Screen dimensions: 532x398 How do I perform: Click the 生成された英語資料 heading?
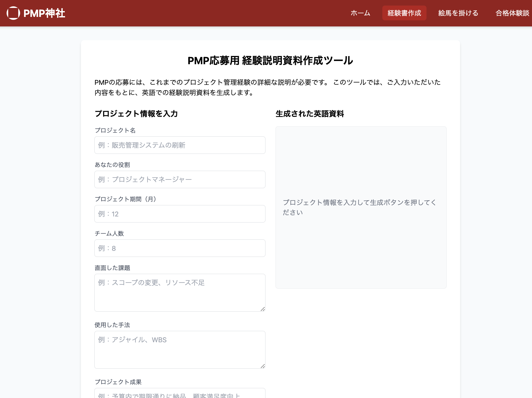(x=310, y=114)
